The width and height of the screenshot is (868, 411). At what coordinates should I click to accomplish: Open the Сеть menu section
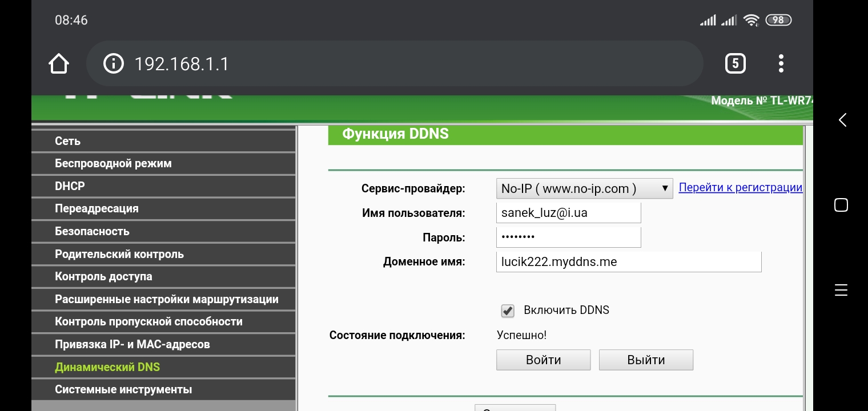[x=67, y=141]
